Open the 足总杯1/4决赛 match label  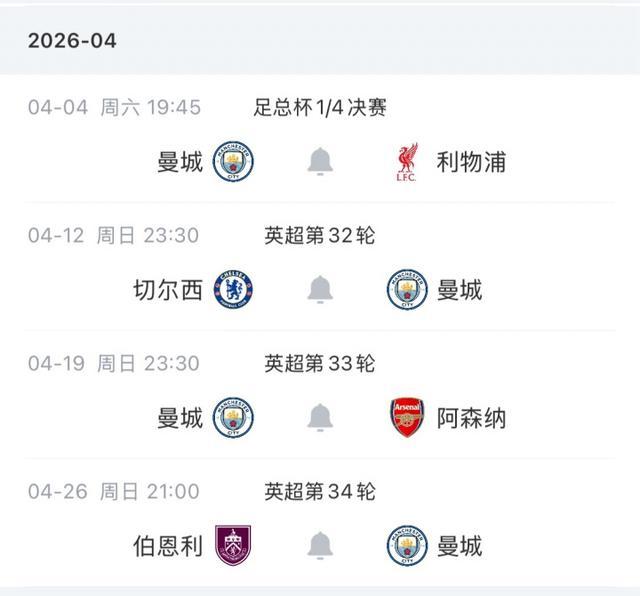(x=320, y=107)
